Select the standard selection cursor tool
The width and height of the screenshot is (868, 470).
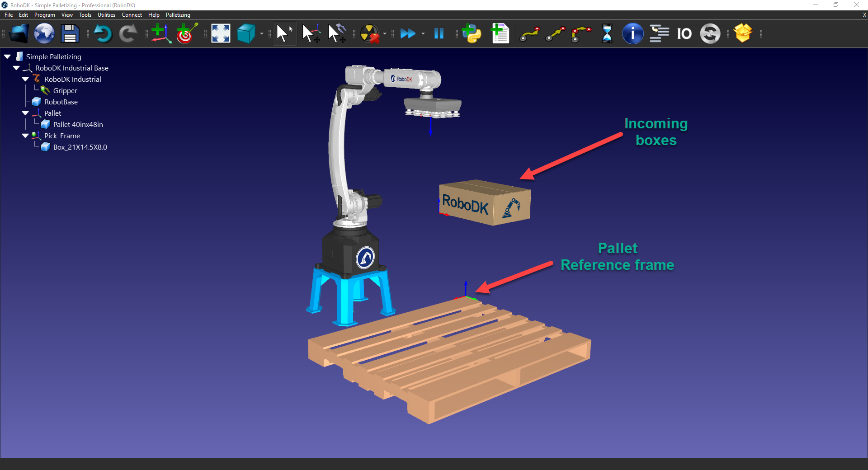click(284, 33)
